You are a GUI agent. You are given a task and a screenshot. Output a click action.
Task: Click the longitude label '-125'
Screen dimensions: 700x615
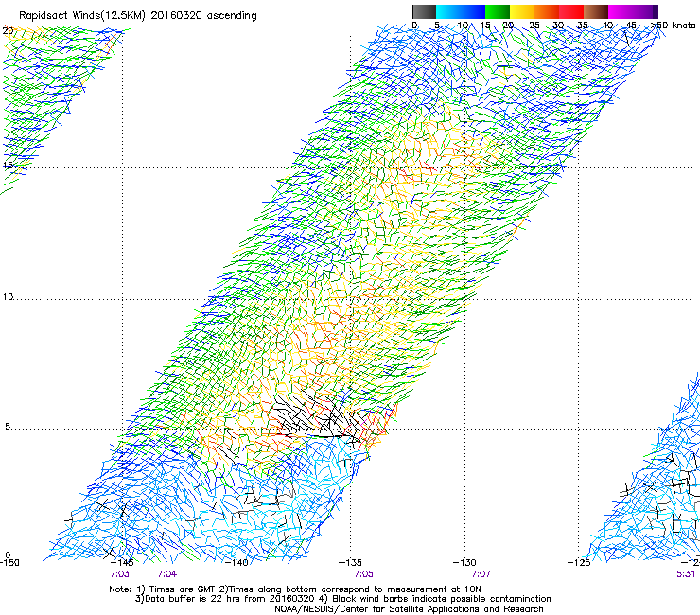point(579,563)
